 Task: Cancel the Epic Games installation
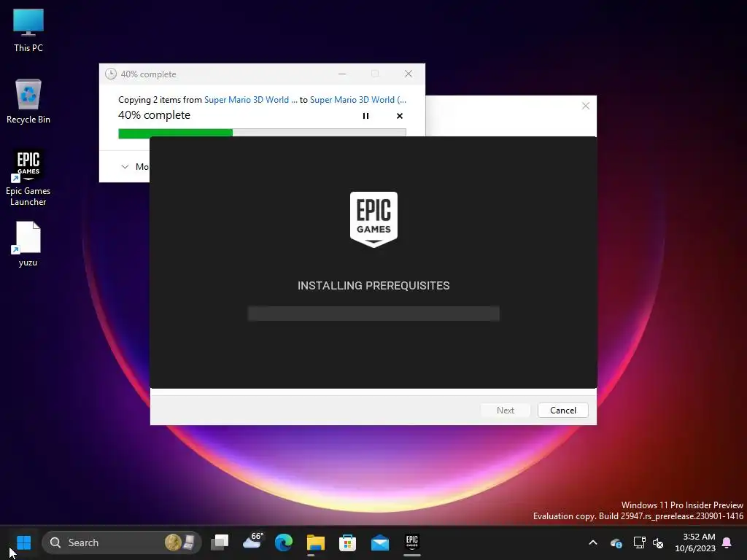(x=562, y=410)
